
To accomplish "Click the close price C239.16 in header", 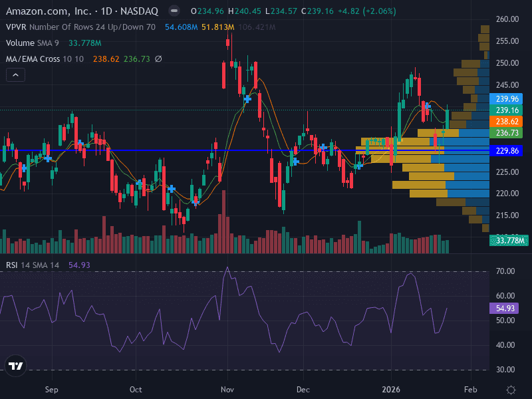I will 318,11.
